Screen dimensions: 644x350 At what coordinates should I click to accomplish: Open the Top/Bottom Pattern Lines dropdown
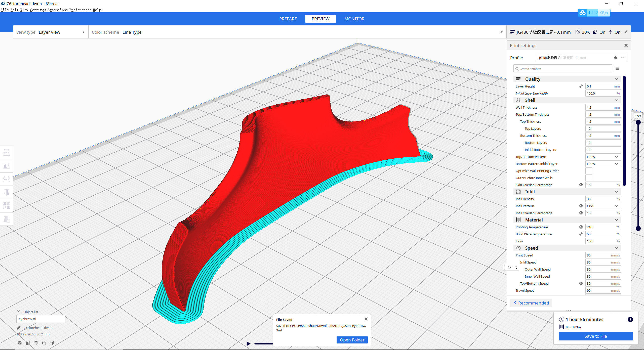pos(603,157)
